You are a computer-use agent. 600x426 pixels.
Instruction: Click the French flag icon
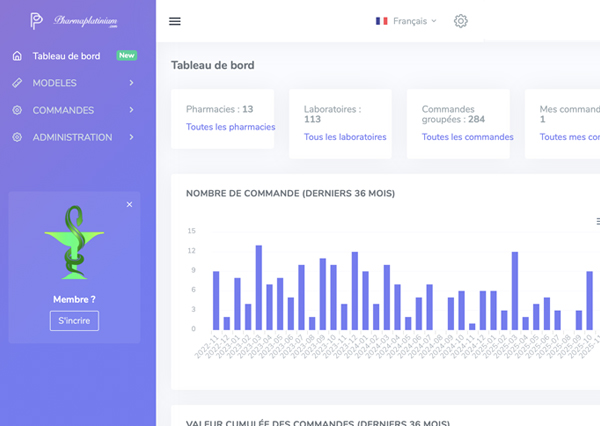tap(381, 21)
